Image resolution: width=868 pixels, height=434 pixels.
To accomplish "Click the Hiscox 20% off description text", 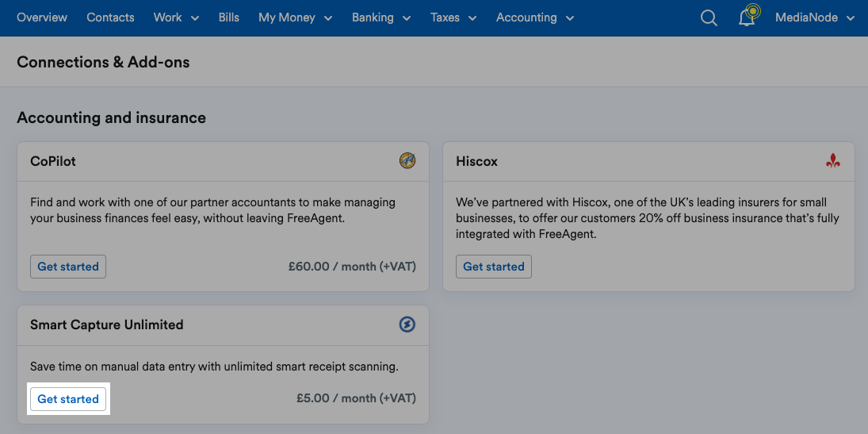I will [648, 218].
